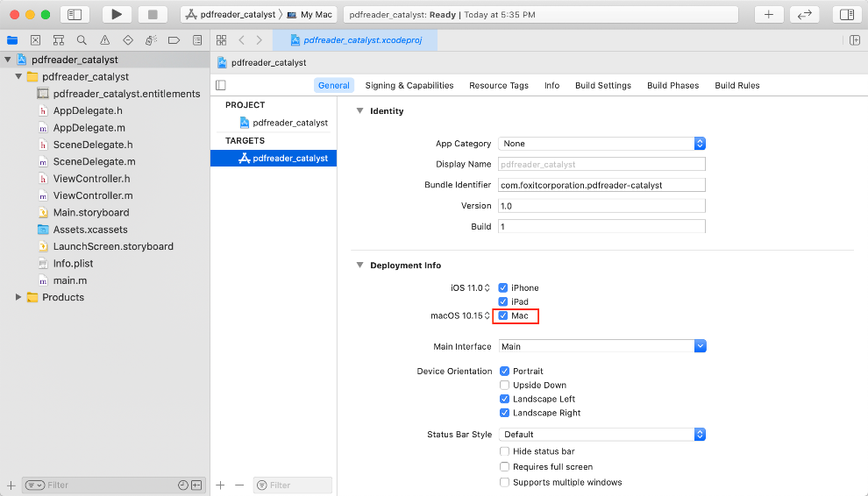
Task: Open the App Category dropdown
Action: tap(601, 144)
